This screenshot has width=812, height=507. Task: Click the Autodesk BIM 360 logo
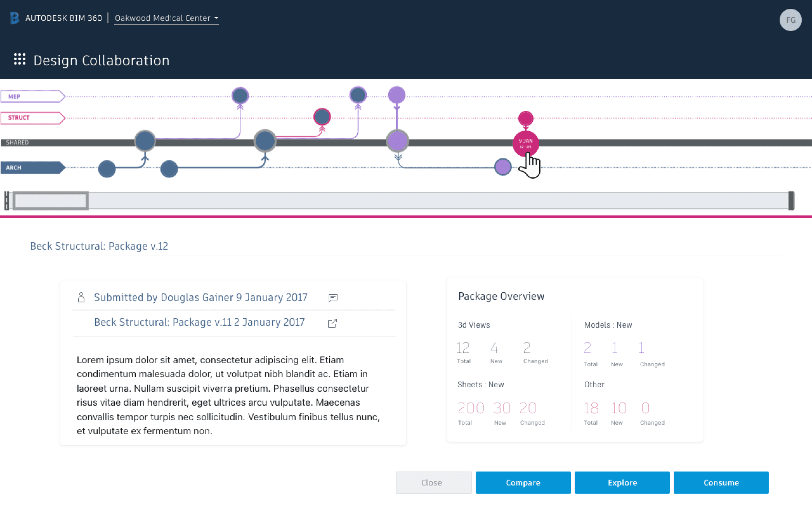coord(14,18)
